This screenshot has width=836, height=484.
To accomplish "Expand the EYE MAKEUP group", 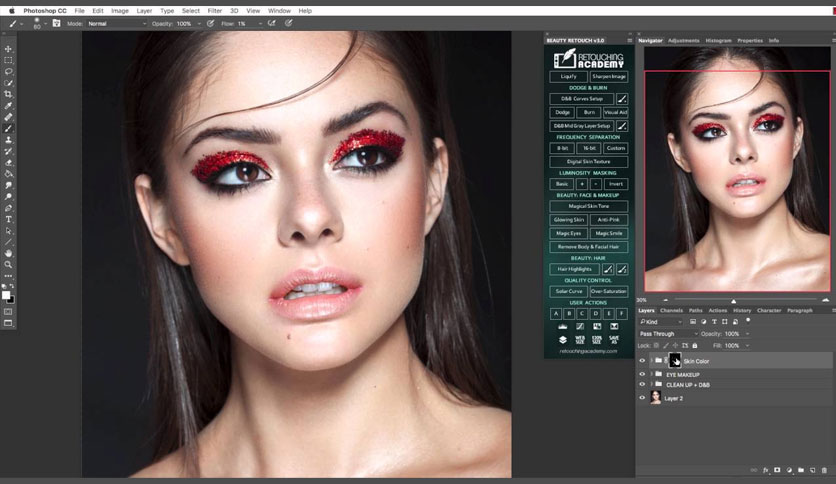I will [651, 374].
